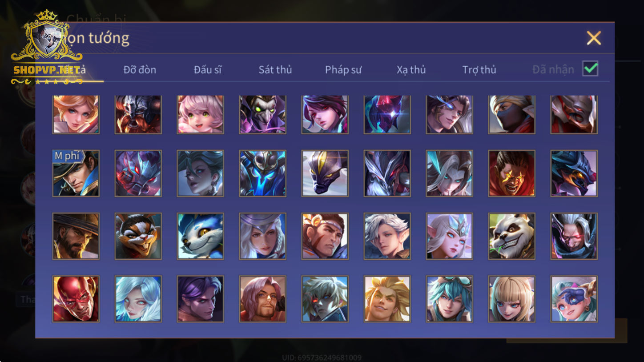Screen dimensions: 644x362
Task: Filter heroes by Pháp sư
Action: coord(343,70)
